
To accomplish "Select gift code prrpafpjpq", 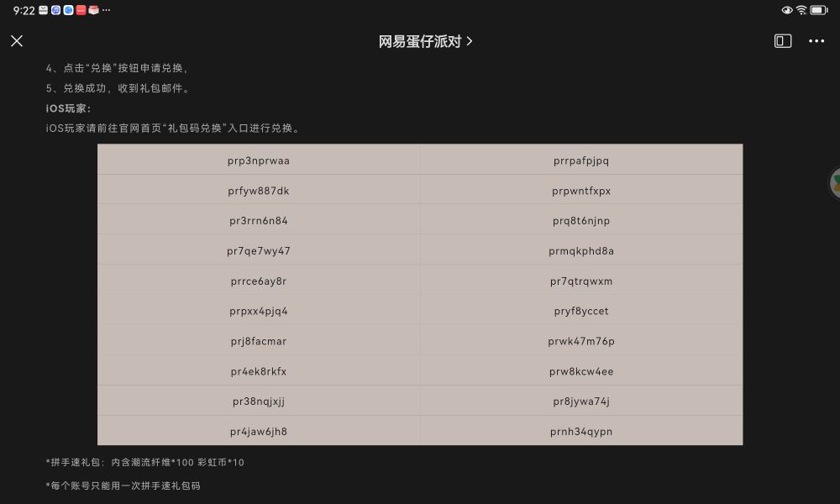I will (x=581, y=160).
